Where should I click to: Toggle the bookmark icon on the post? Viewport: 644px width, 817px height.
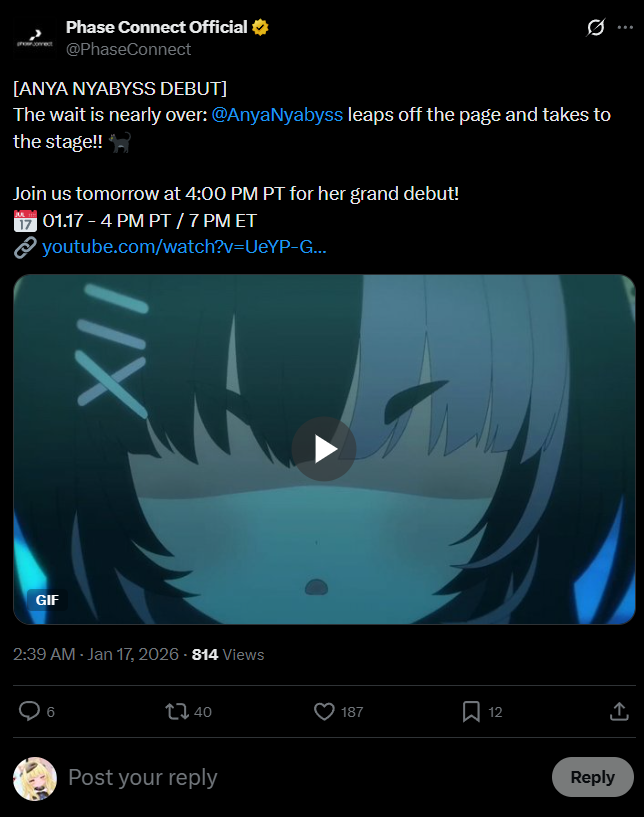click(471, 712)
